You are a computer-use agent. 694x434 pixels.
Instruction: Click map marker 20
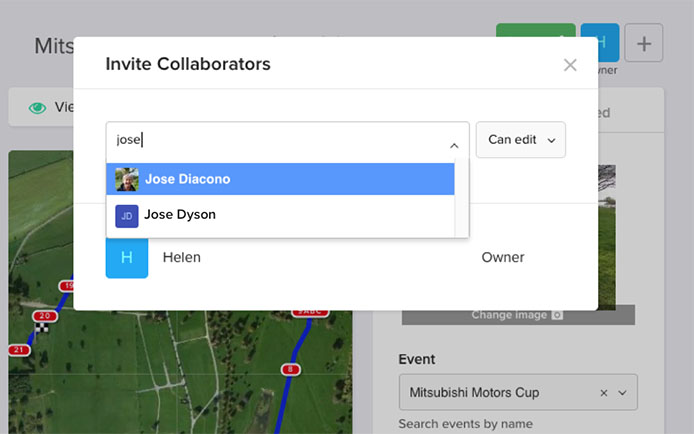tap(47, 316)
